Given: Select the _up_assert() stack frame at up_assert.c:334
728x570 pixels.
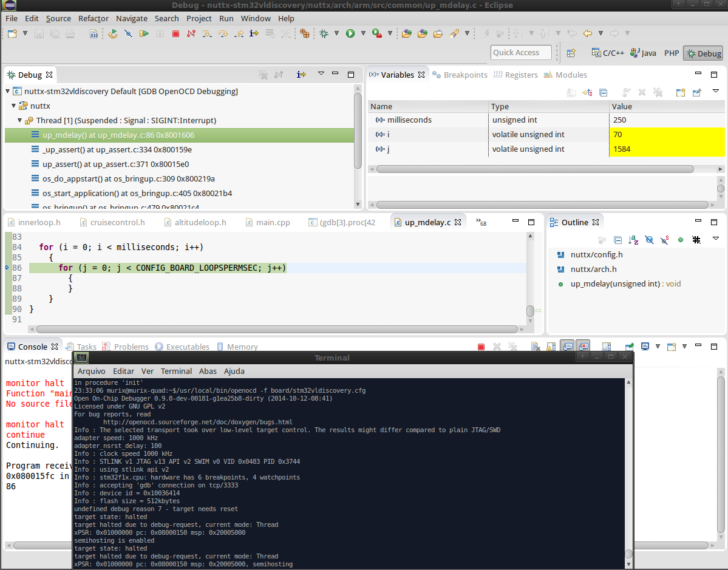Looking at the screenshot, I should [x=117, y=149].
